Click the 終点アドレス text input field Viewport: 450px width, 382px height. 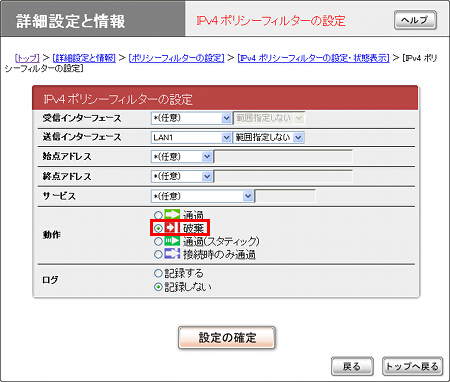[x=283, y=176]
